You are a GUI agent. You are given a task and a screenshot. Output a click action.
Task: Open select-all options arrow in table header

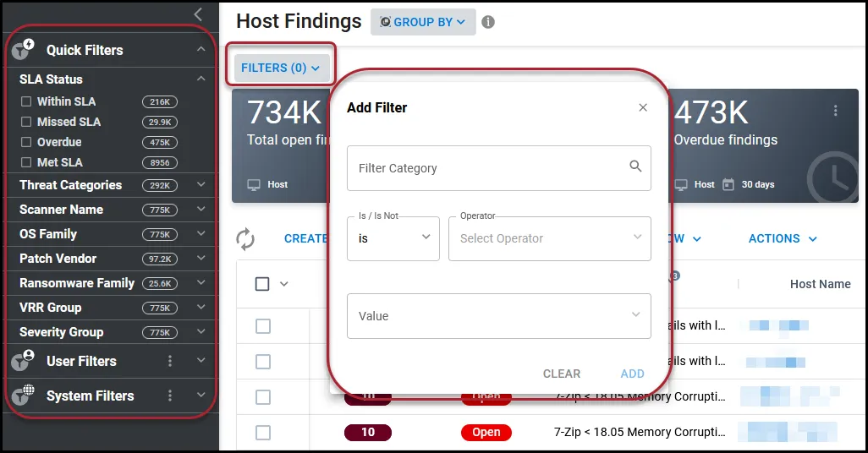point(284,284)
